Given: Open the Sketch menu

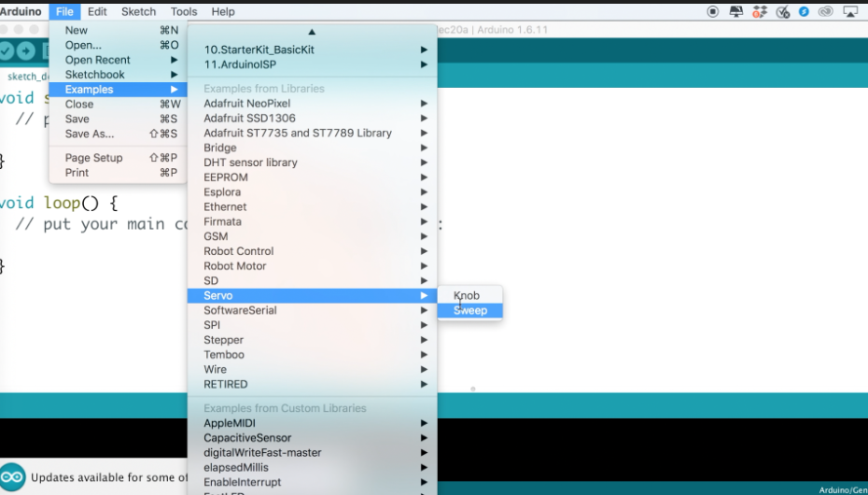Looking at the screenshot, I should point(138,11).
